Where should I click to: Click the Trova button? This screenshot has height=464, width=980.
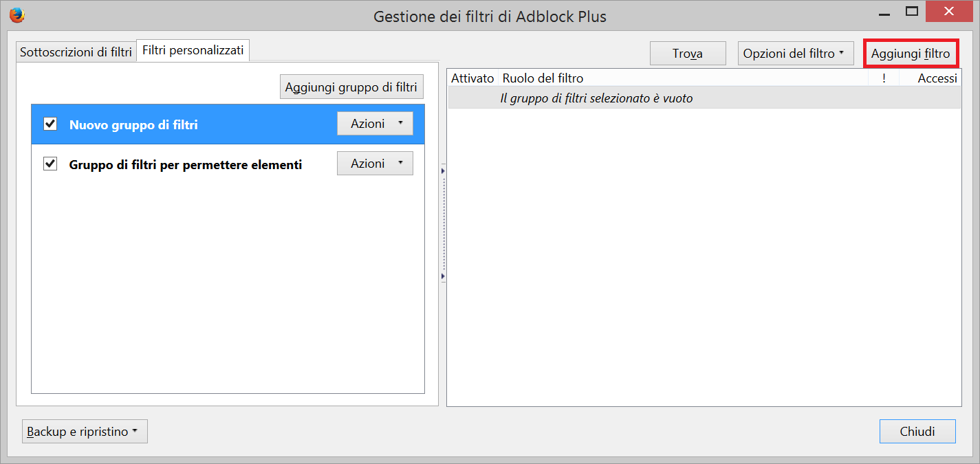pos(688,54)
